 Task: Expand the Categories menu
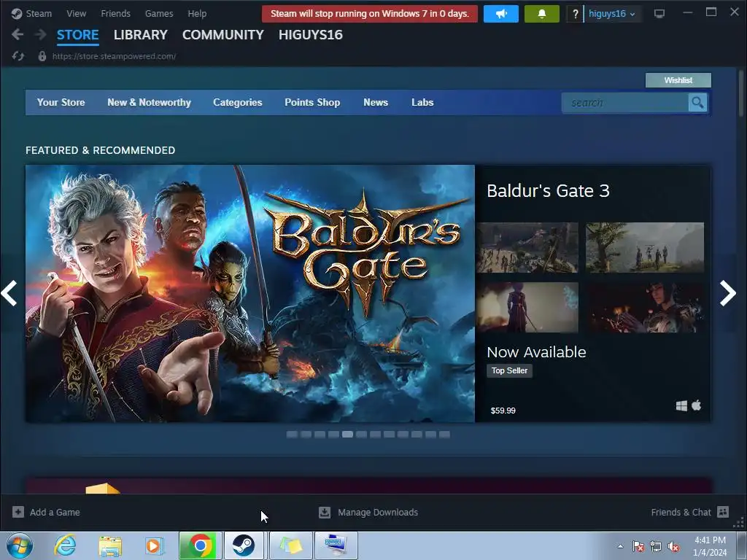pyautogui.click(x=238, y=102)
